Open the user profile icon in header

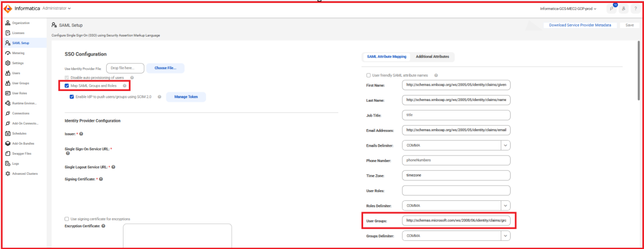623,8
